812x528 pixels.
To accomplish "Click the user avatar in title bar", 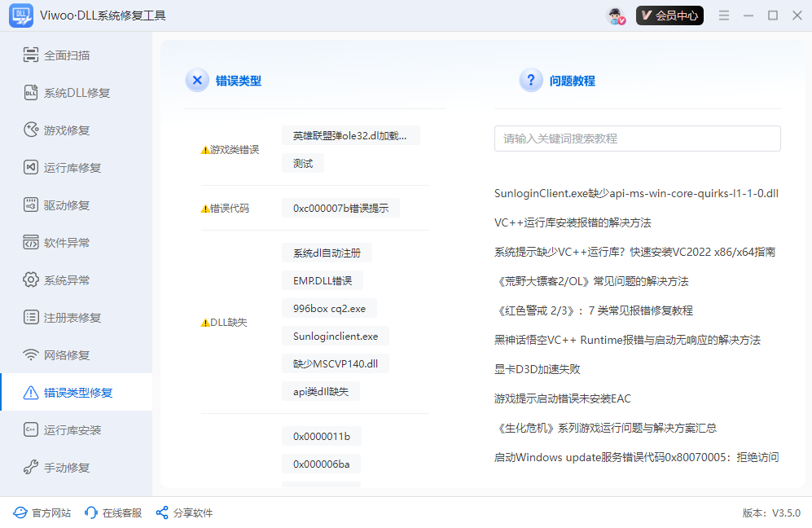I will pos(616,15).
